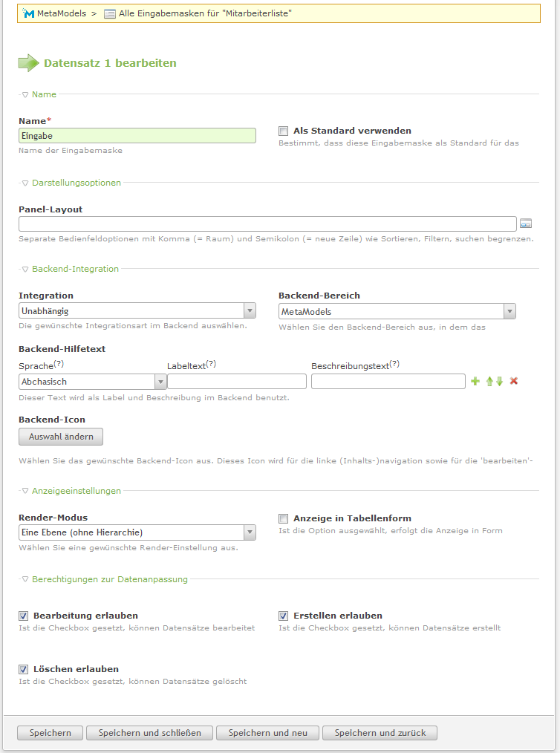The image size is (560, 753).
Task: Uncheck the Erstellen erlauben checkbox
Action: [284, 616]
